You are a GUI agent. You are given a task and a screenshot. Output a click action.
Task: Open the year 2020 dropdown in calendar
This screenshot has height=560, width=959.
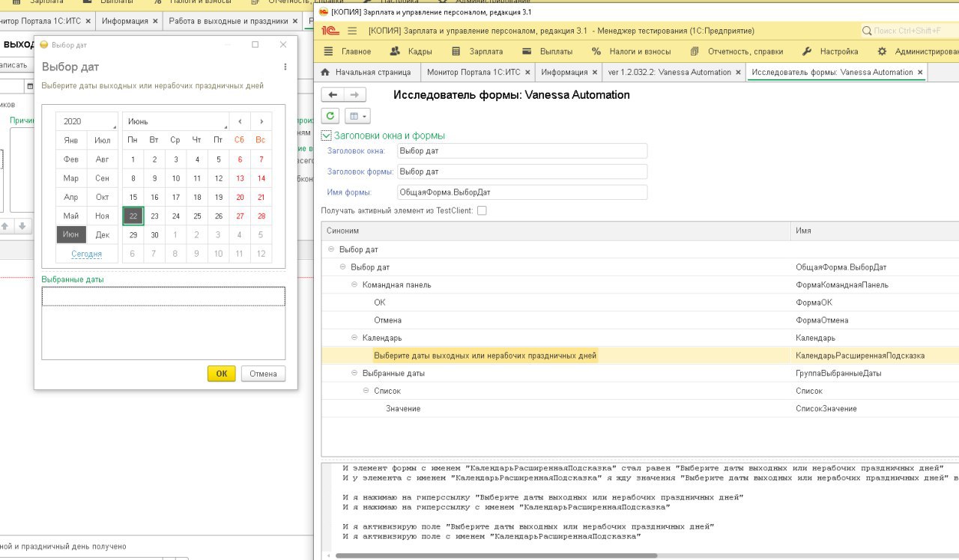coord(87,121)
